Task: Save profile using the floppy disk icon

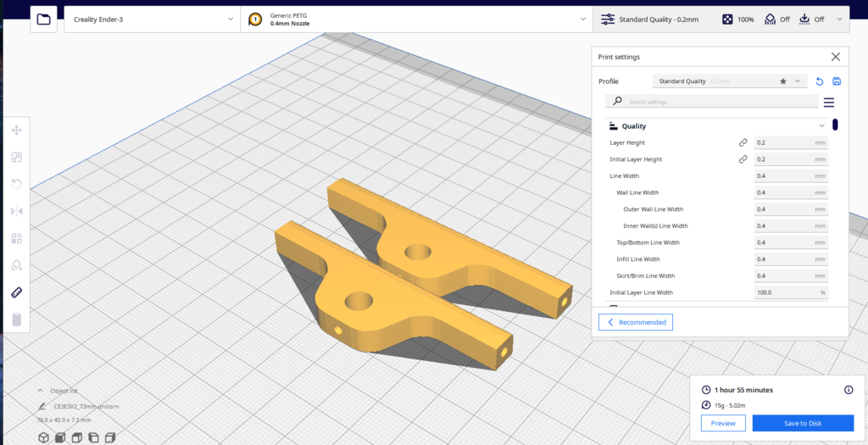Action: (x=837, y=81)
